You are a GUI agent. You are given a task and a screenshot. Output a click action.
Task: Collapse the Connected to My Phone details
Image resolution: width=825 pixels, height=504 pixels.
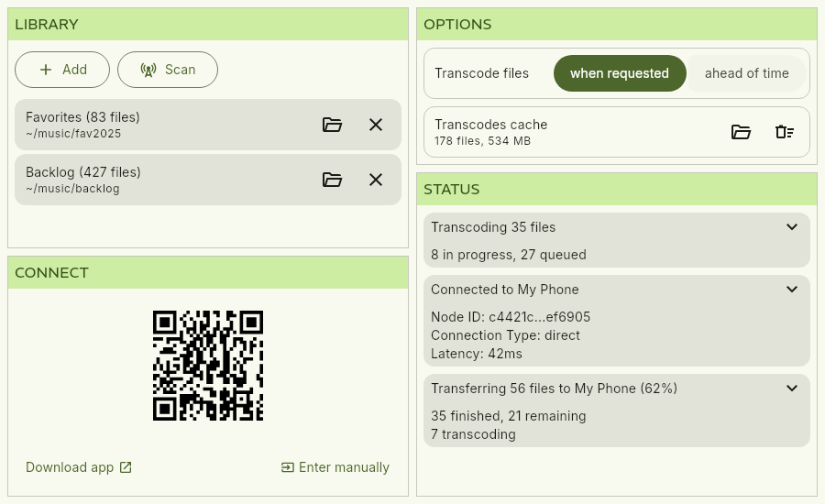coord(792,290)
